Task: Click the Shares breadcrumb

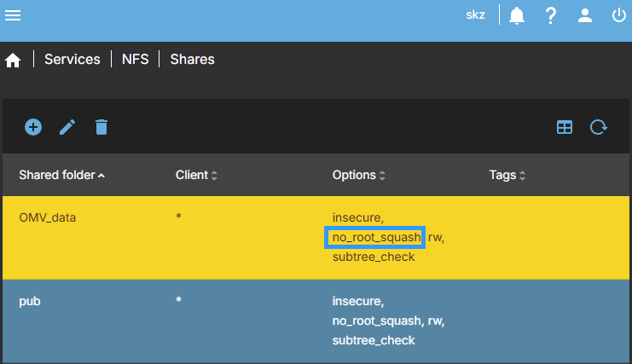Action: coord(192,60)
